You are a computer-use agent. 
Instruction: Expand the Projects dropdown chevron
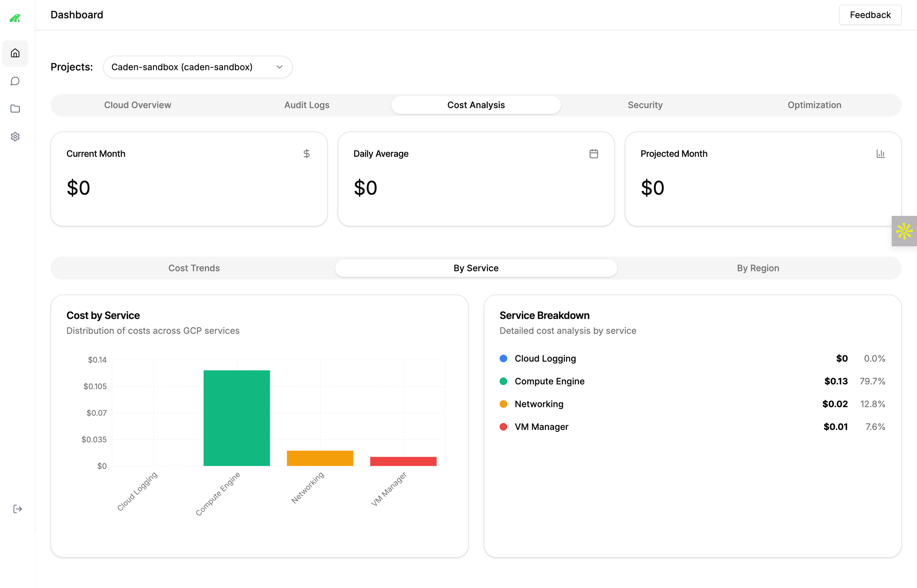click(280, 67)
